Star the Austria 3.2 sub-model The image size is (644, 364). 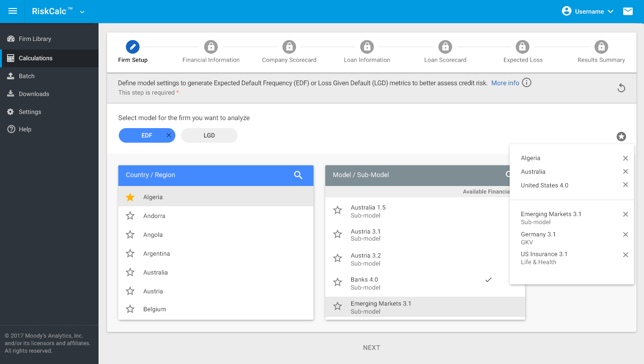point(338,258)
